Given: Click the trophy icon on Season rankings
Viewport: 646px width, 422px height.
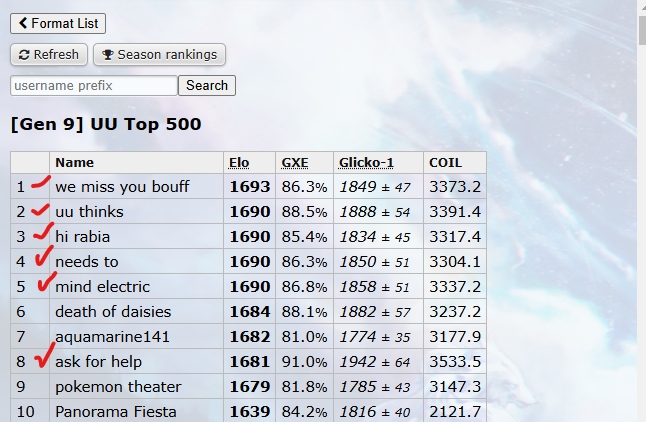Looking at the screenshot, I should 109,55.
